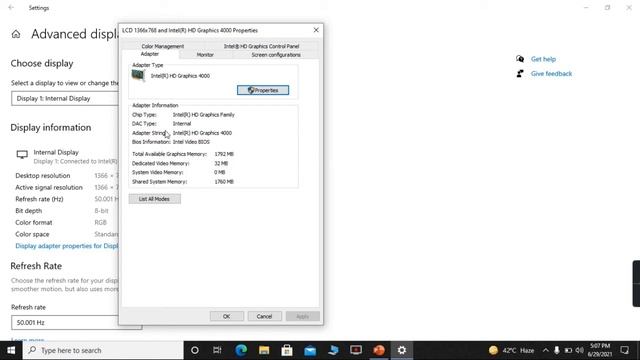Open File Explorer from taskbar

(264, 350)
